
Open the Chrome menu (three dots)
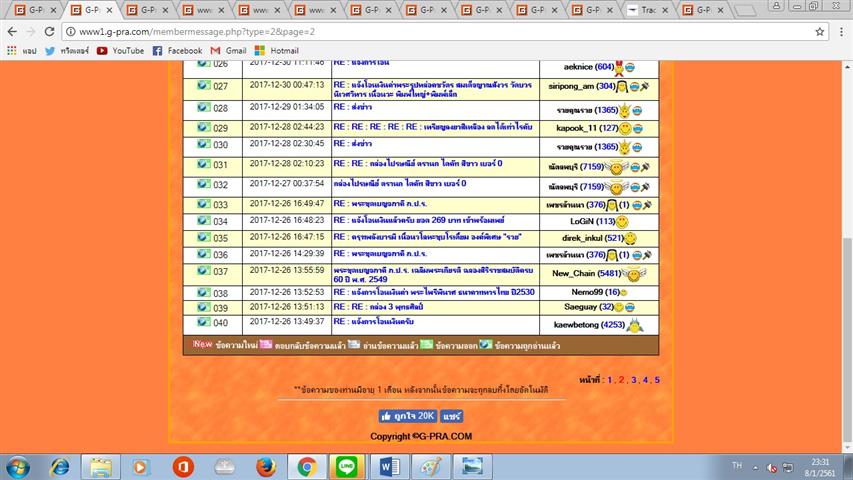click(x=840, y=31)
